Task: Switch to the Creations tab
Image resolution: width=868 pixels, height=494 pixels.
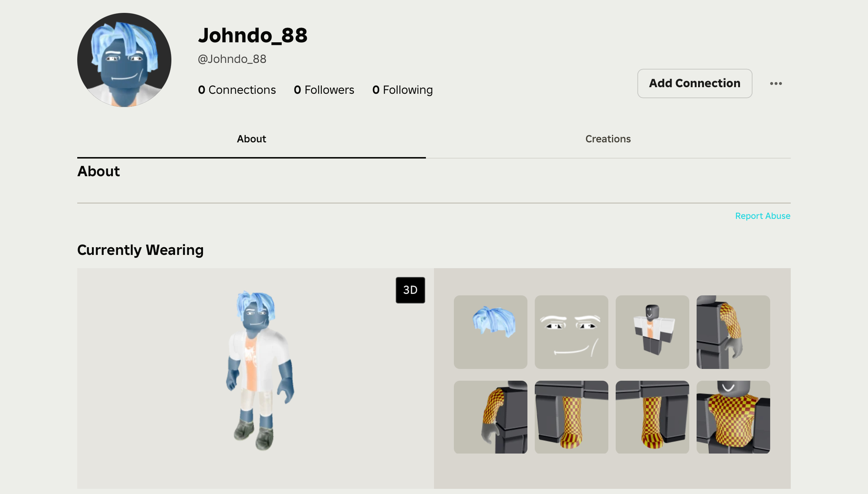Action: coord(608,139)
